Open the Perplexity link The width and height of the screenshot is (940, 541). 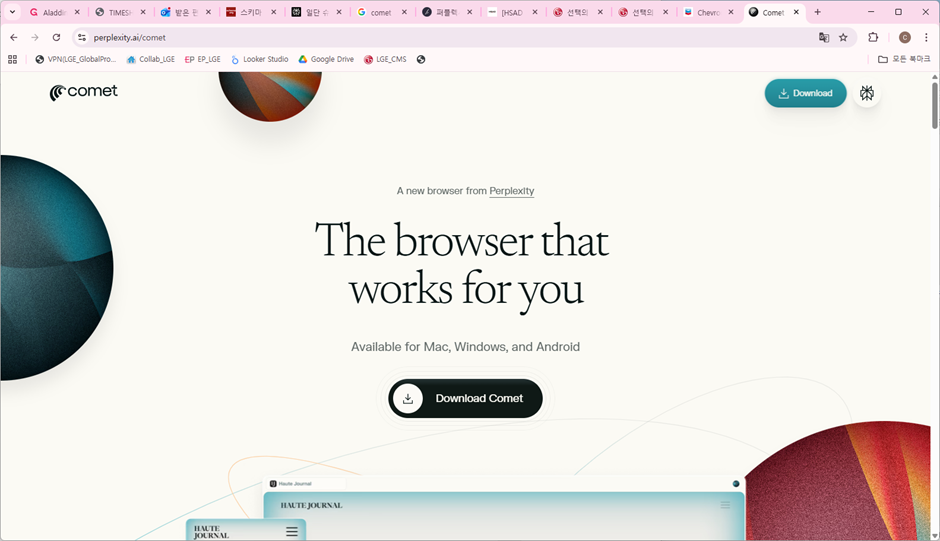[x=511, y=191]
